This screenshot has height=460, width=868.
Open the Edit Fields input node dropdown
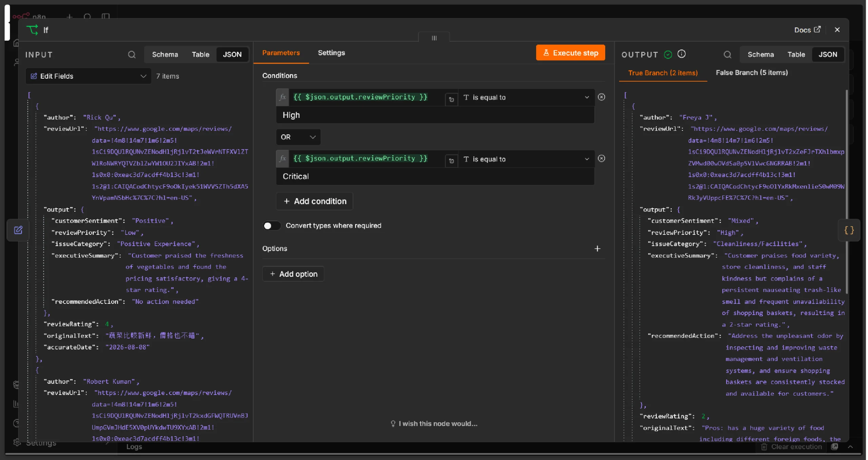[x=88, y=76]
